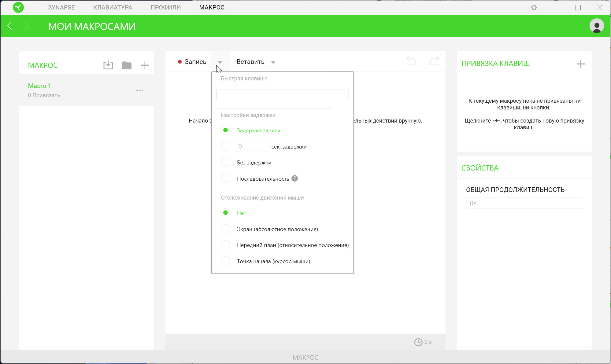
Task: Select the 'Последовательность' radio option
Action: pyautogui.click(x=226, y=178)
